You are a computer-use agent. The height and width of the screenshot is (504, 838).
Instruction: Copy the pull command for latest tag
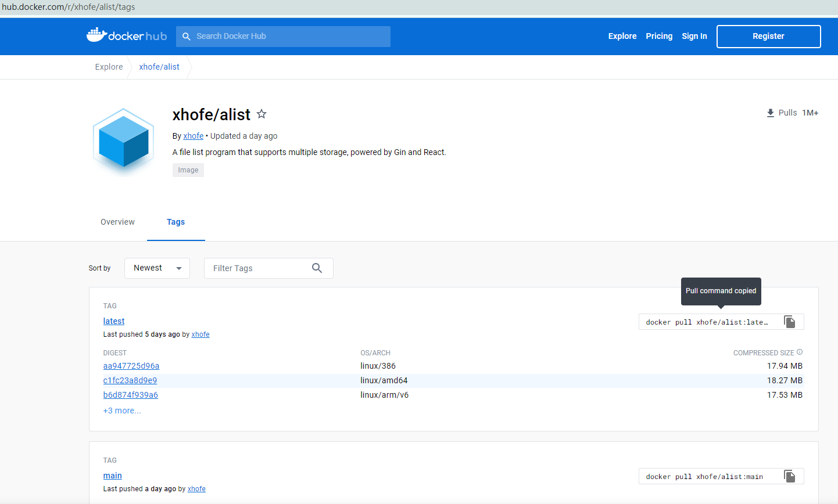pyautogui.click(x=789, y=322)
